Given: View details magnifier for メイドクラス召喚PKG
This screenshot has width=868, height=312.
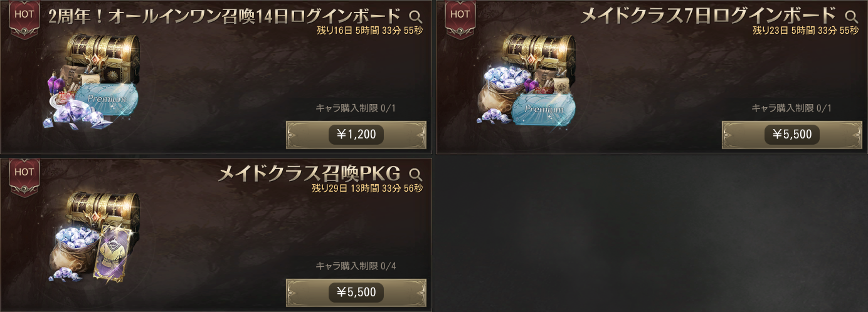Looking at the screenshot, I should click(415, 174).
